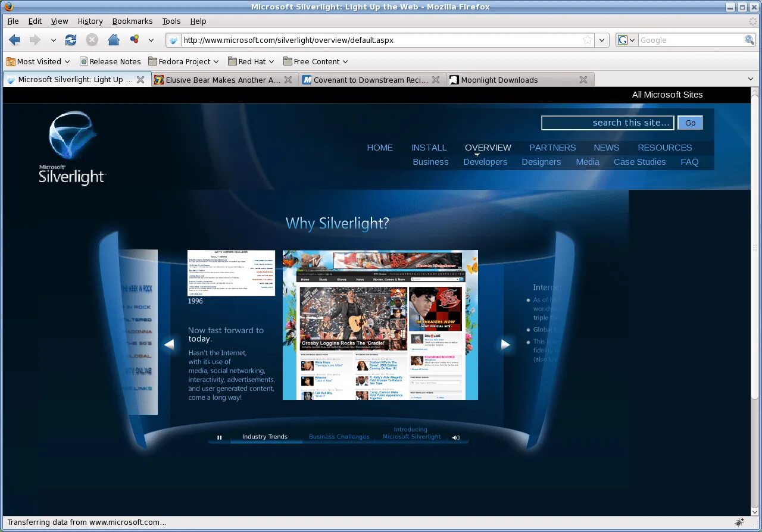Click the site search input field
Viewport: 762px width, 532px height.
point(608,123)
